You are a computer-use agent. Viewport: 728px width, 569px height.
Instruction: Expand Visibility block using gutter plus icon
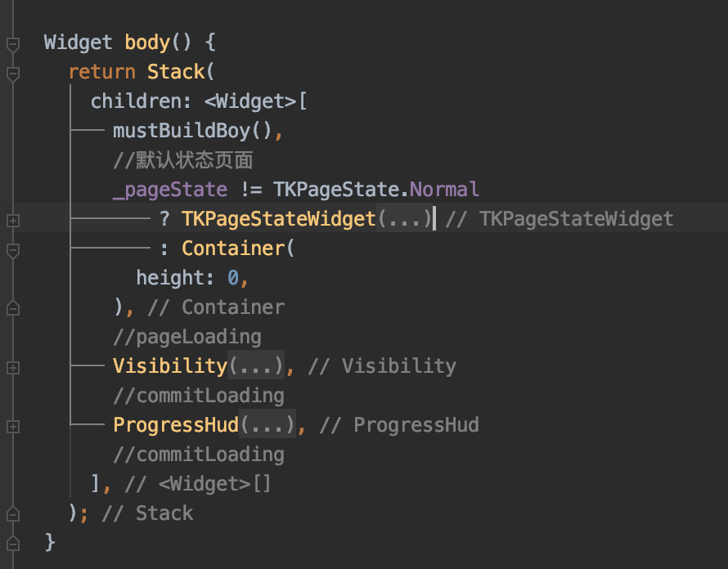12,367
